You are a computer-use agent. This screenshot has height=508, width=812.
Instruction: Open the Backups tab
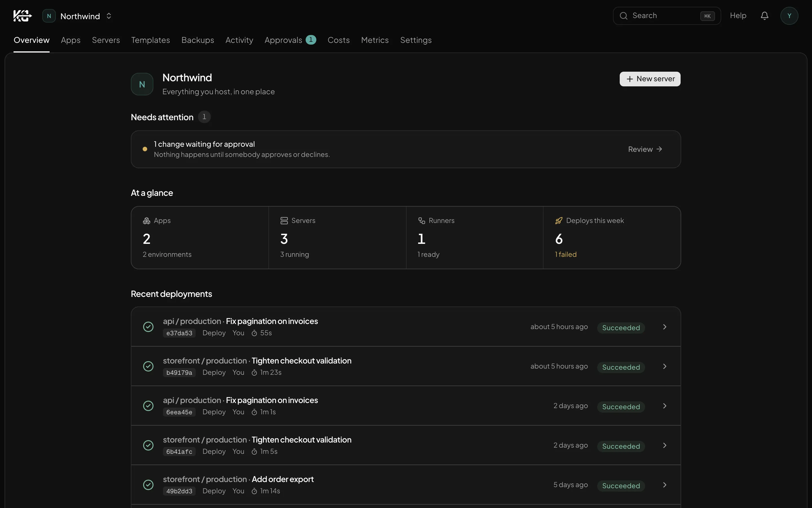click(198, 40)
